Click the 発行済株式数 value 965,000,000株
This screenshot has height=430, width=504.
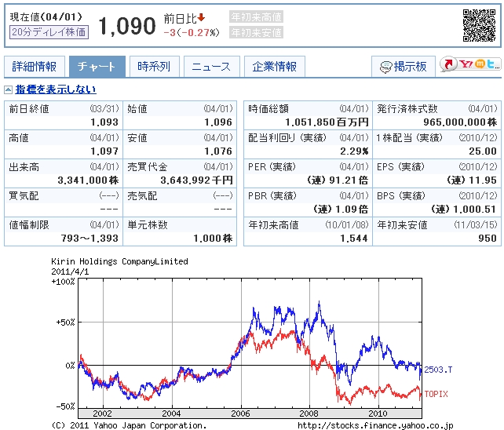[460, 122]
